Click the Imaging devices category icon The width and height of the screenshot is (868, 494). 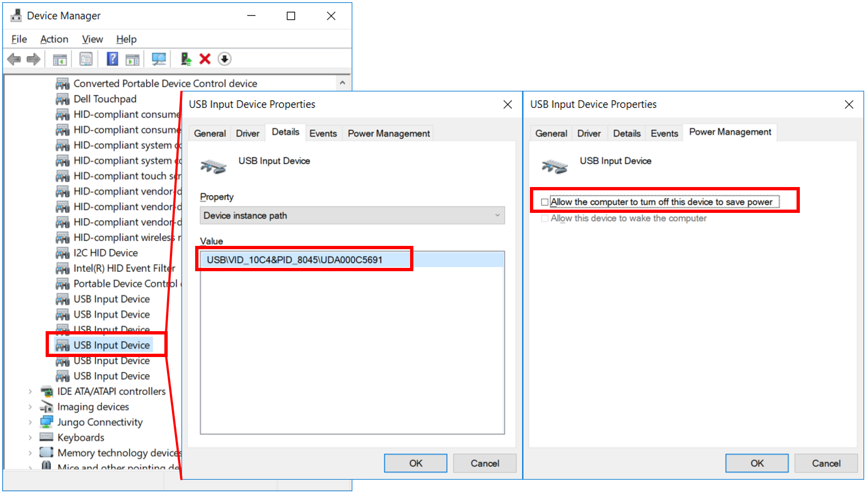(x=46, y=407)
